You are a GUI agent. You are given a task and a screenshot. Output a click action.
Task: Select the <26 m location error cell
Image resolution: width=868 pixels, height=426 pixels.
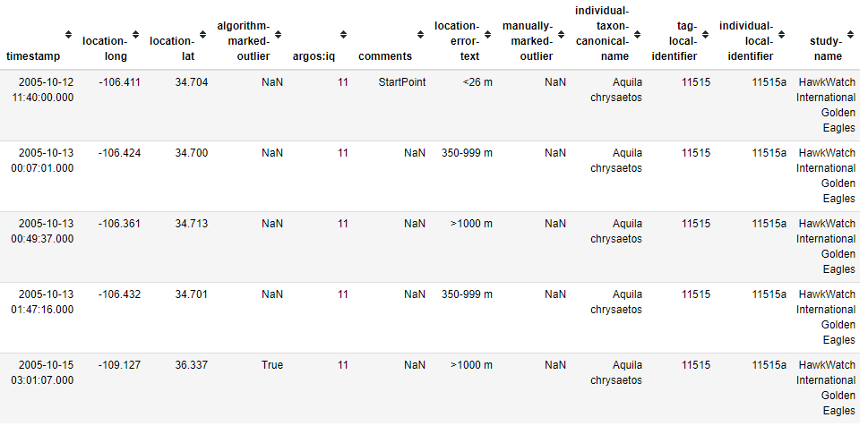477,82
